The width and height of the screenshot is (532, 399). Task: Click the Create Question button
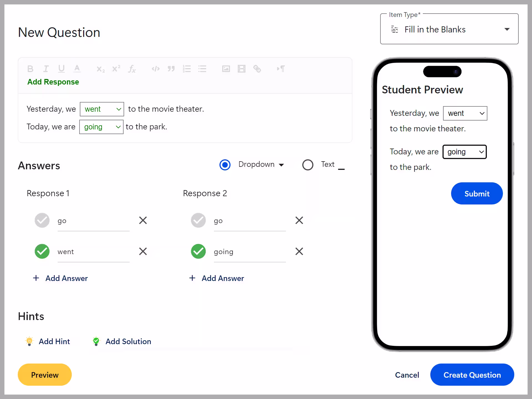(472, 375)
